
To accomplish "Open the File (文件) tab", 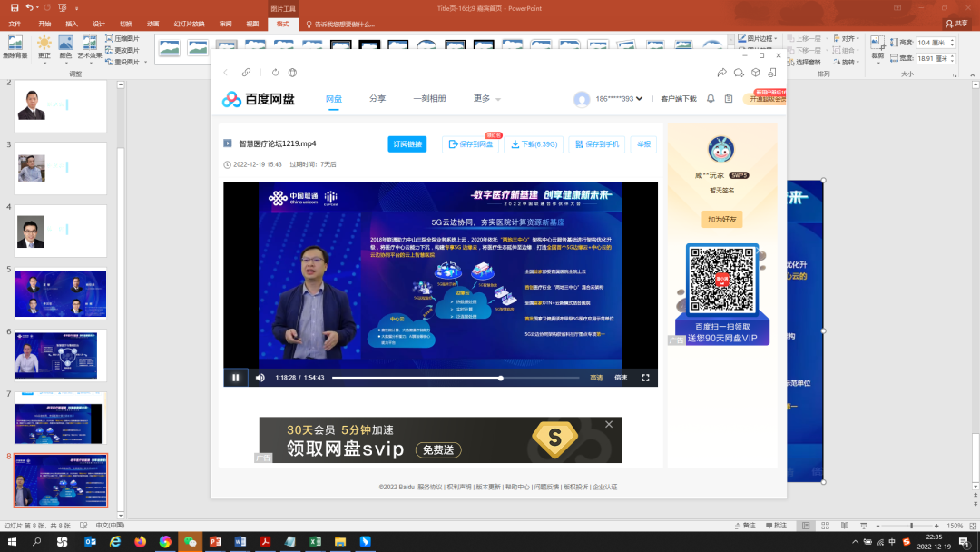I will point(15,24).
